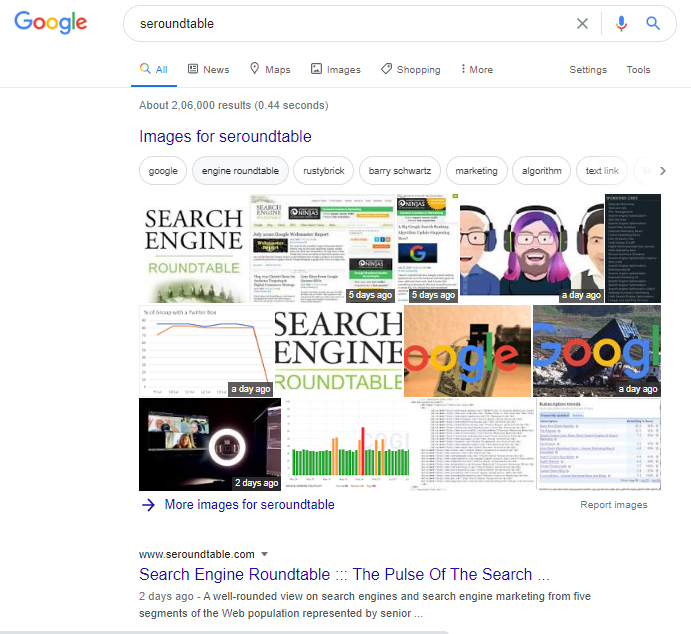The image size is (691, 634).
Task: Start voice search with microphone icon
Action: [x=621, y=23]
